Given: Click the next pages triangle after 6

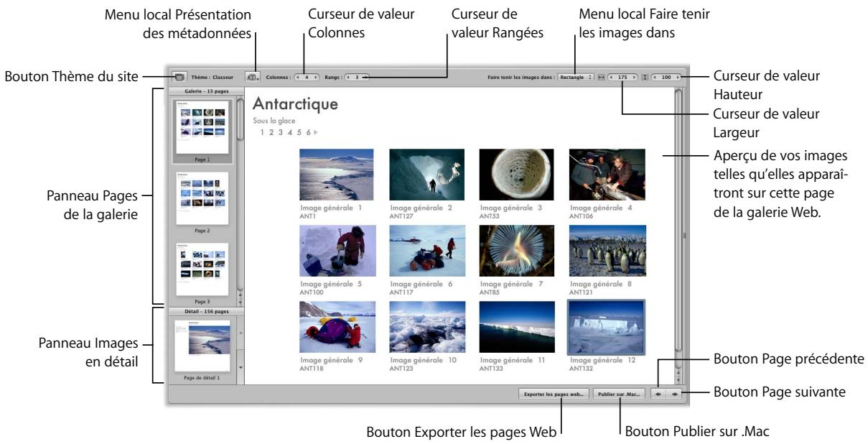Looking at the screenshot, I should 315,132.
